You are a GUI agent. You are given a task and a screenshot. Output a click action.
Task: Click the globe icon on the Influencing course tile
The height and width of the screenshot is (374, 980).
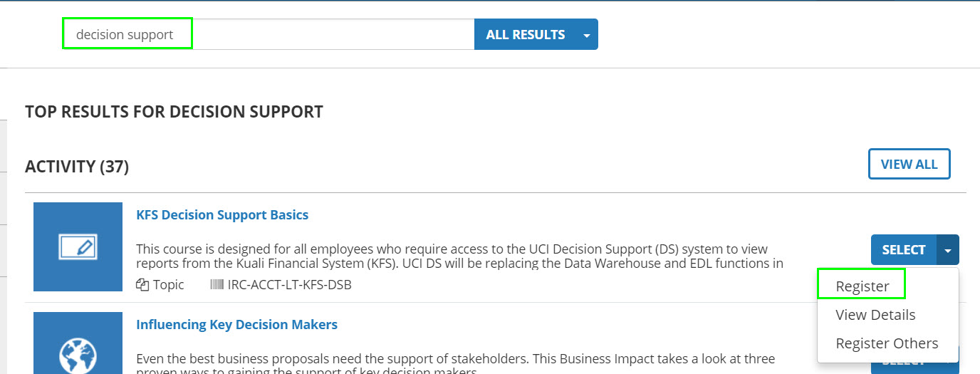coord(78,353)
